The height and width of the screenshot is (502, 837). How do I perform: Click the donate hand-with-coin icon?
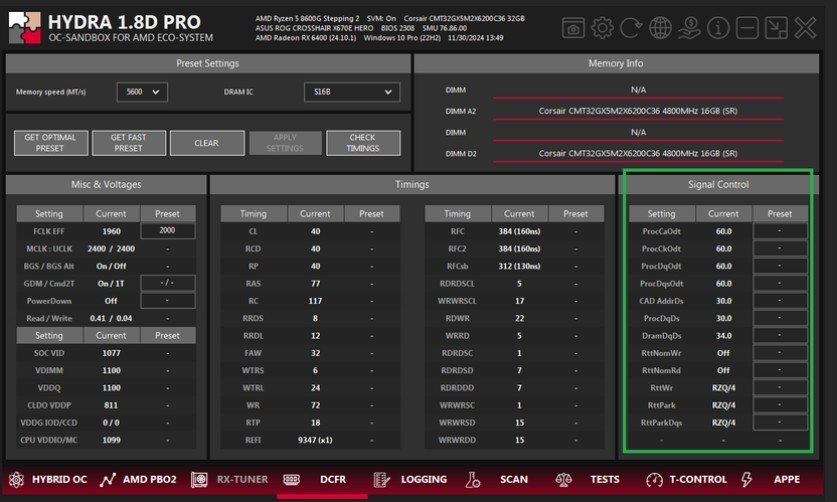tap(689, 28)
